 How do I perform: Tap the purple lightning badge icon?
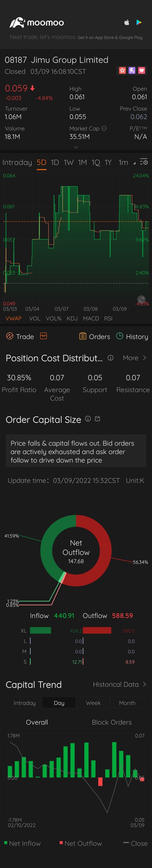click(x=132, y=70)
